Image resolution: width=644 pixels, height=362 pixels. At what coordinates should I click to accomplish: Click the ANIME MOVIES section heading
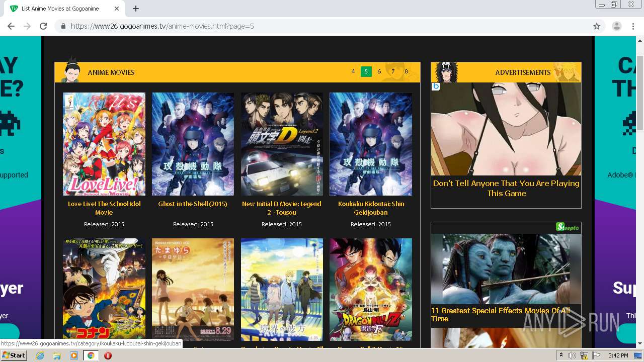[111, 72]
